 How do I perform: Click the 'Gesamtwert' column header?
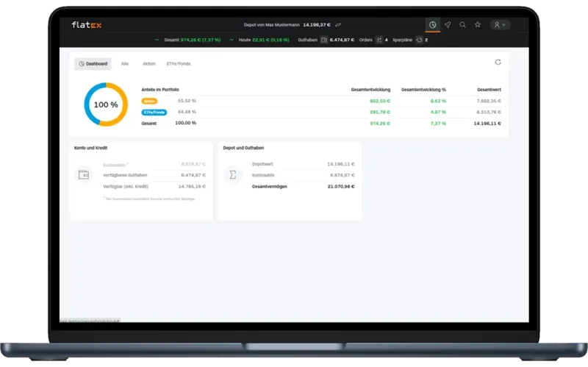(489, 90)
